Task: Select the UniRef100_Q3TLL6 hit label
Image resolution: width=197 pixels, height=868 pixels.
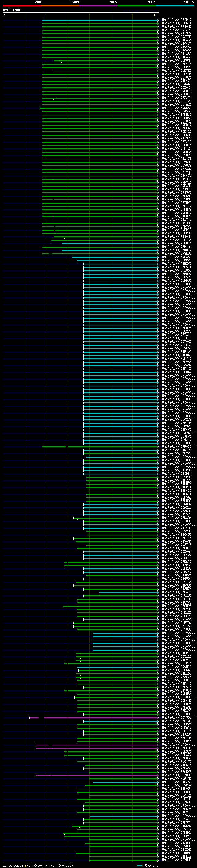Action: coord(177,338)
